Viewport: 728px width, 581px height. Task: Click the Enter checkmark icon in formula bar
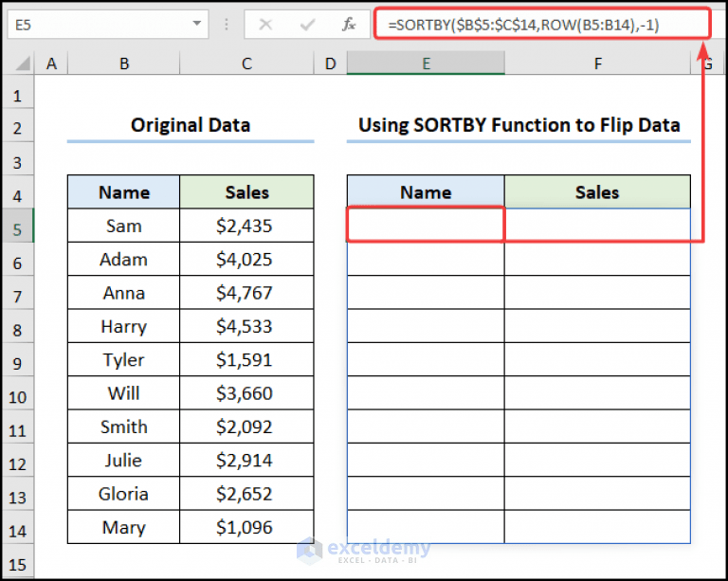click(x=307, y=24)
